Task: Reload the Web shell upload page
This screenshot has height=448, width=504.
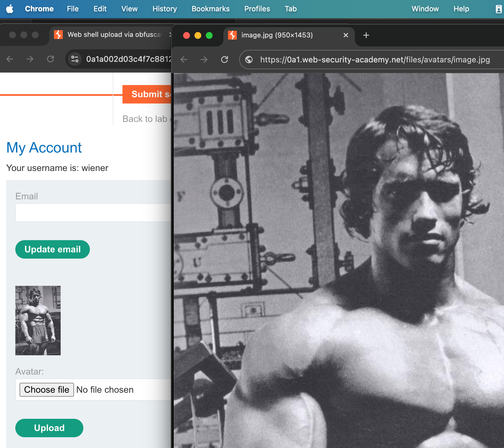Action: point(50,59)
